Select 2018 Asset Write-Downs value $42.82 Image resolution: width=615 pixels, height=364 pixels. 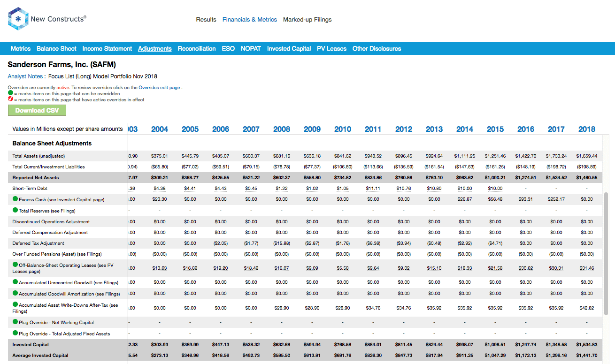(x=587, y=308)
